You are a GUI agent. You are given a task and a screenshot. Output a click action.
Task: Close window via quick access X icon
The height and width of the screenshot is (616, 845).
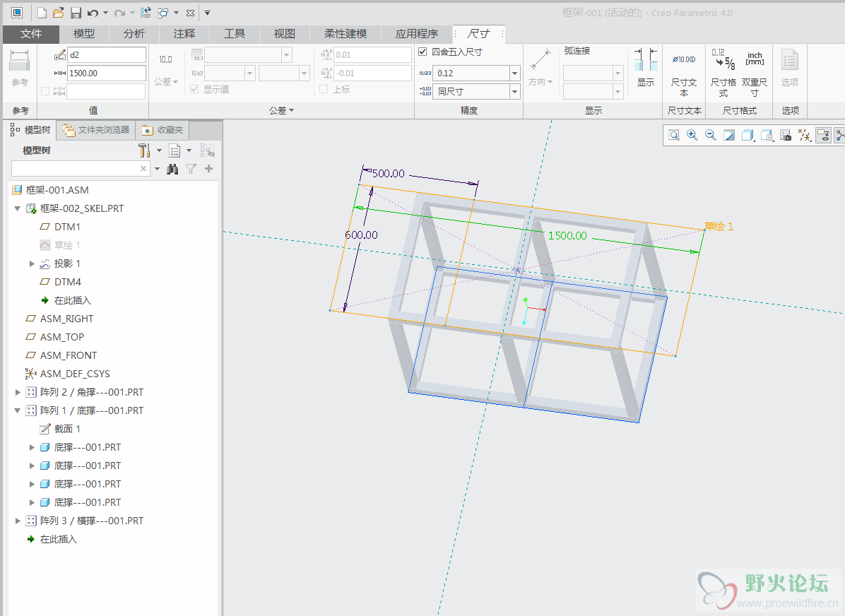[190, 13]
